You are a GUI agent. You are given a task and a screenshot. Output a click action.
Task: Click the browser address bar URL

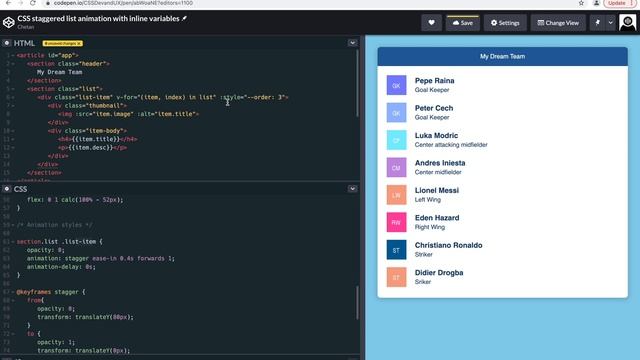coord(123,3)
